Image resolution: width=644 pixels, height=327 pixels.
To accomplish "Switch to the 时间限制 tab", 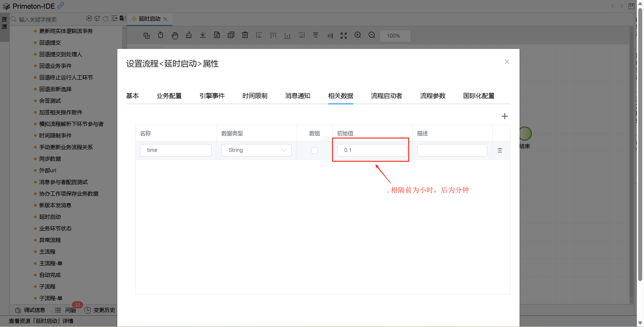I will click(x=255, y=96).
